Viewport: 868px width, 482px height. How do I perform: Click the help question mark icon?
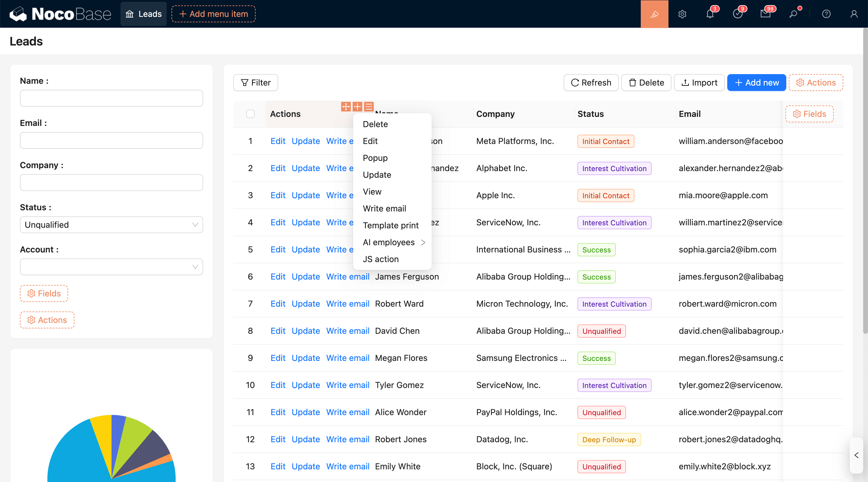(x=826, y=14)
